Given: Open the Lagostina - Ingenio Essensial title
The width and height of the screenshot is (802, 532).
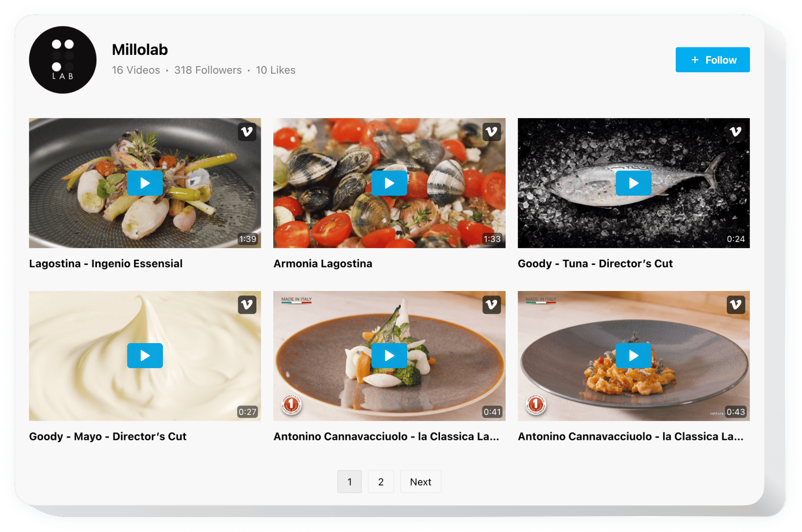Looking at the screenshot, I should tap(106, 264).
